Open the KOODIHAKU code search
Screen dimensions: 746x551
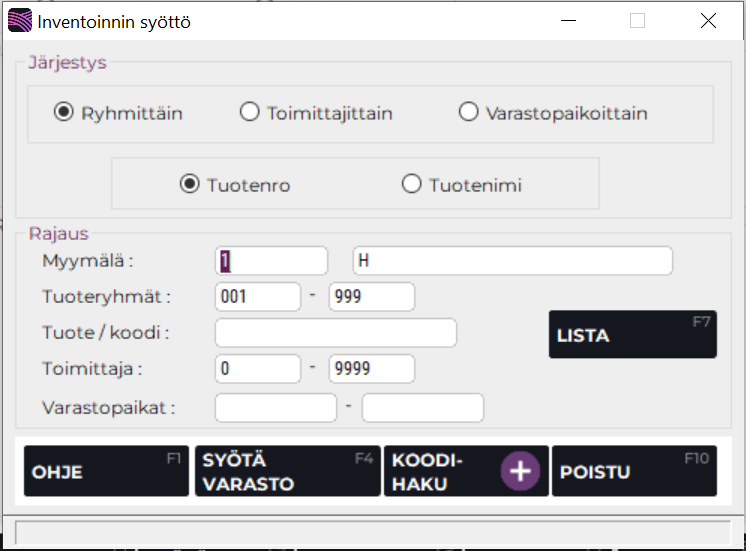click(x=440, y=471)
